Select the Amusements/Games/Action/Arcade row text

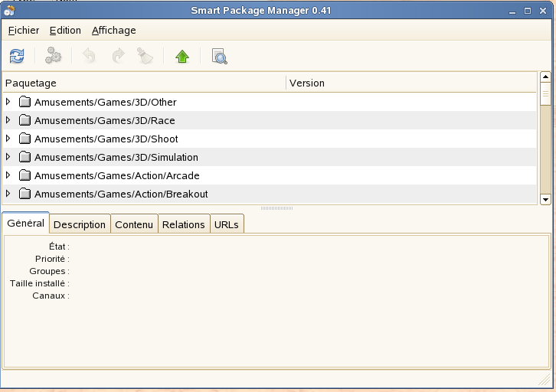[x=117, y=176]
